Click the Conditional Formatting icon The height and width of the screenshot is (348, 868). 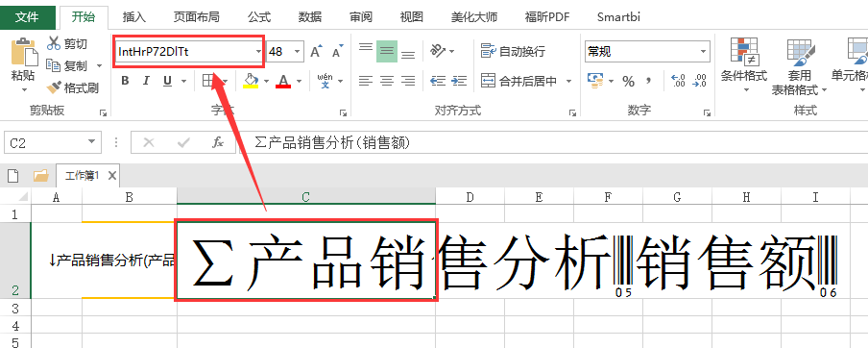[744, 50]
